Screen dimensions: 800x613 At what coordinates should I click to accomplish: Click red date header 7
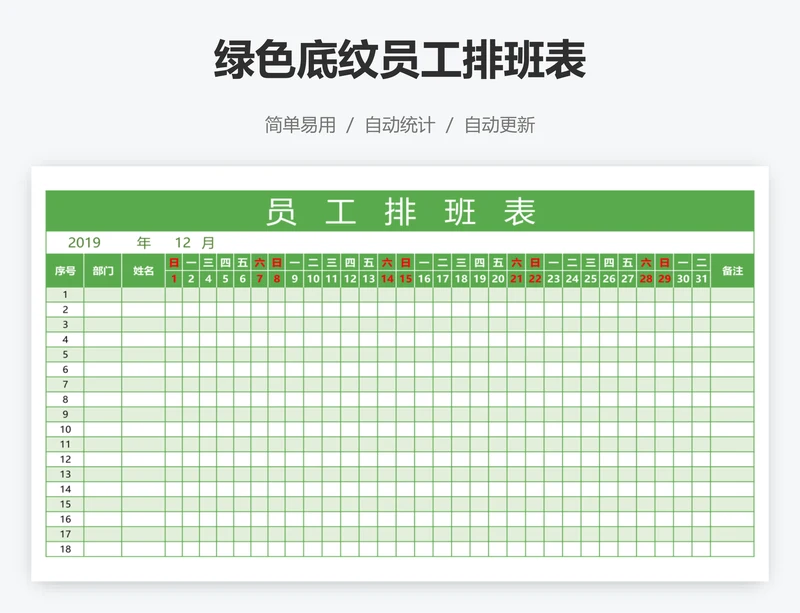coord(259,279)
